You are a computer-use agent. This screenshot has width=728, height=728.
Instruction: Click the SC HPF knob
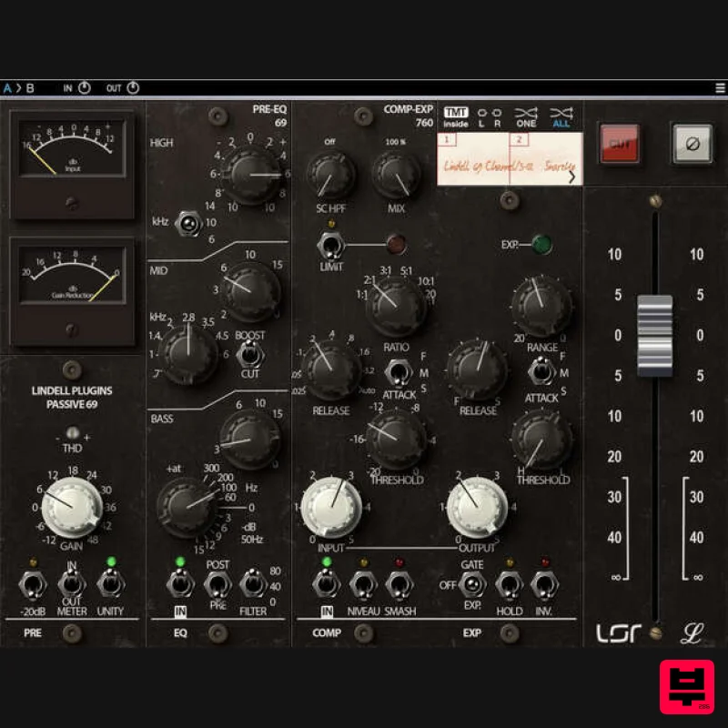(x=331, y=175)
